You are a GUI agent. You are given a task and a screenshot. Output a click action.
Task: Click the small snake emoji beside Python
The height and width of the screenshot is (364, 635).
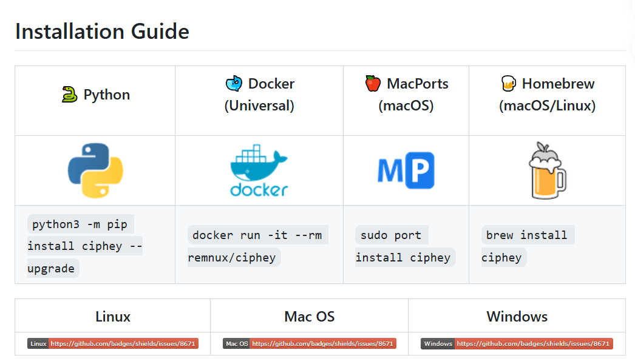click(x=70, y=95)
